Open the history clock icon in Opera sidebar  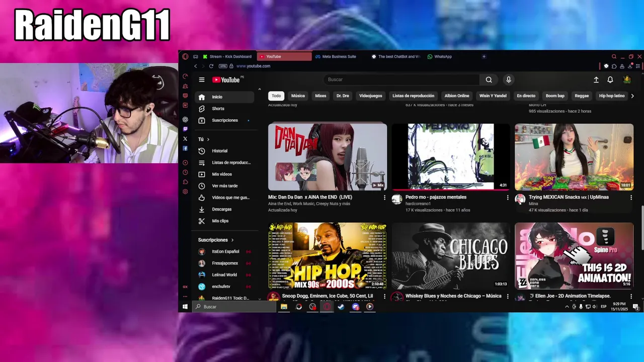click(185, 172)
